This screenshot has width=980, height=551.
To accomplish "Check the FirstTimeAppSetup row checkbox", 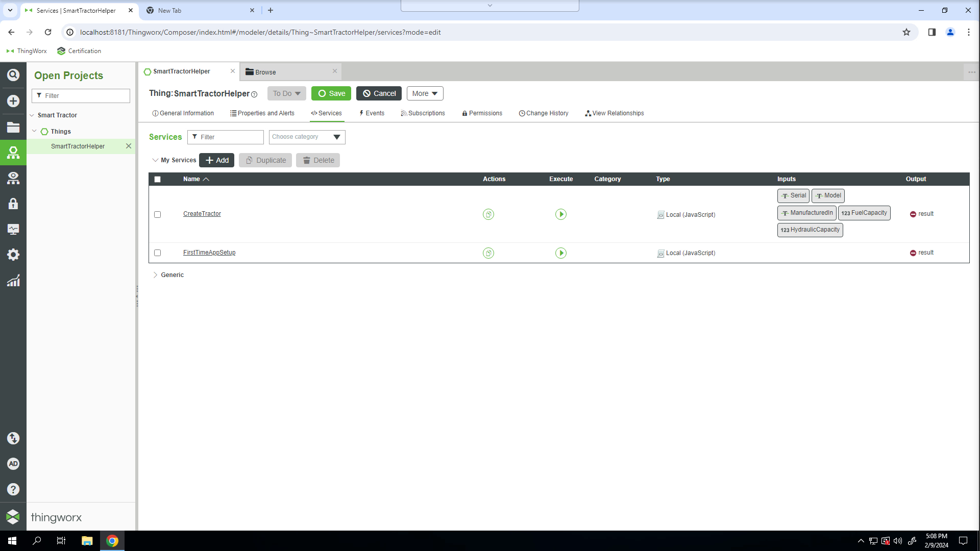I will 157,253.
